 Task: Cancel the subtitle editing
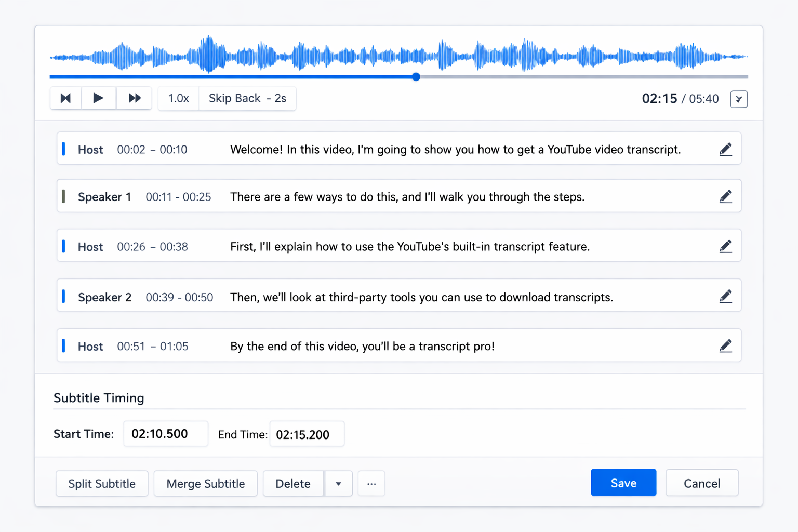click(x=701, y=483)
